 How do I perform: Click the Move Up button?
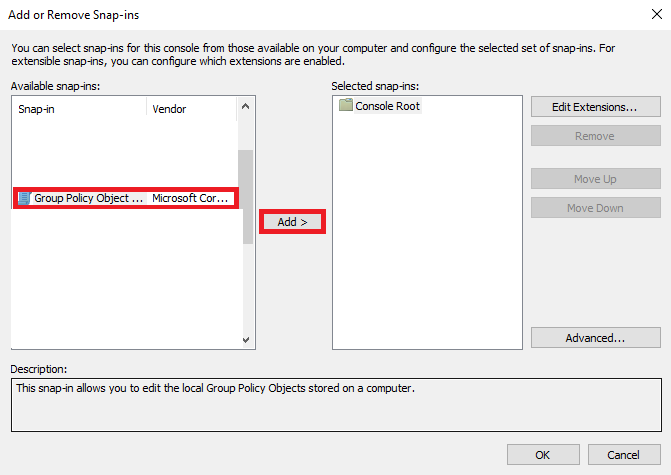point(596,178)
